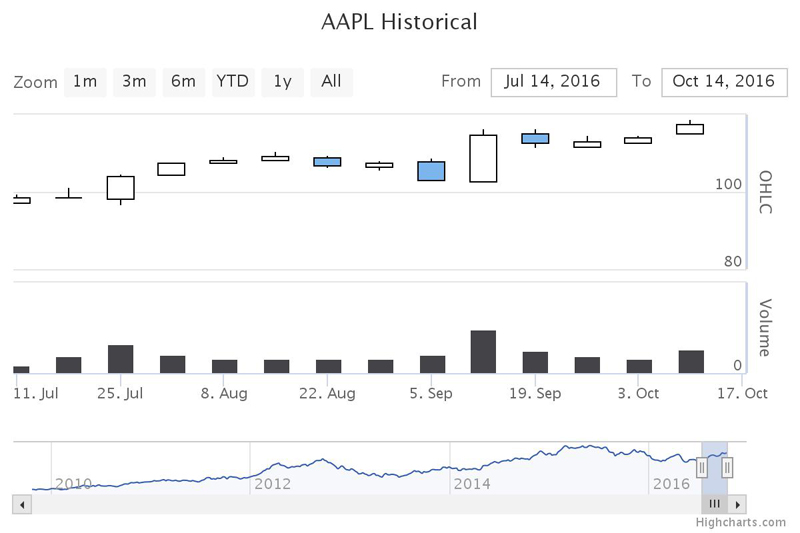Choose the YTD zoom range
The width and height of the screenshot is (800, 533).
233,82
